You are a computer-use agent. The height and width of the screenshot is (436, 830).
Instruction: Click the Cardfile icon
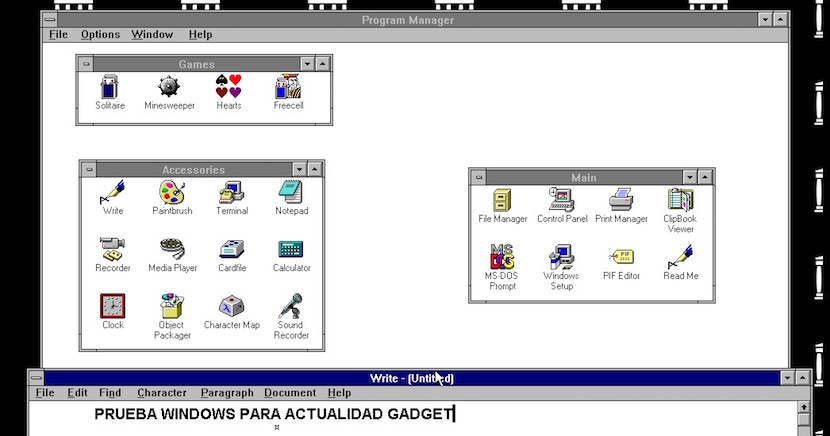pos(232,249)
